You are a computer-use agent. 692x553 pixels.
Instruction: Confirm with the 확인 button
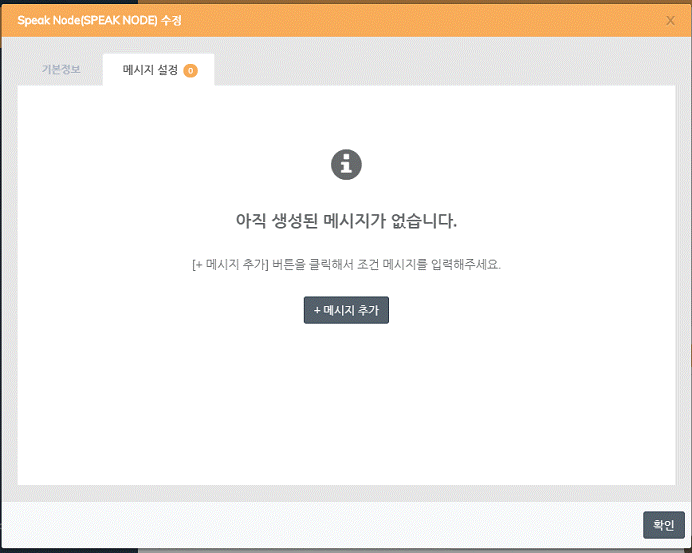point(664,525)
